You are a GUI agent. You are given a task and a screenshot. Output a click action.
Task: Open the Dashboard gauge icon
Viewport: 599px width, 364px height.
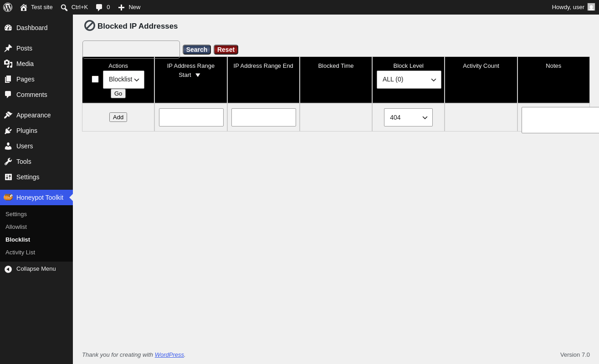[x=8, y=28]
